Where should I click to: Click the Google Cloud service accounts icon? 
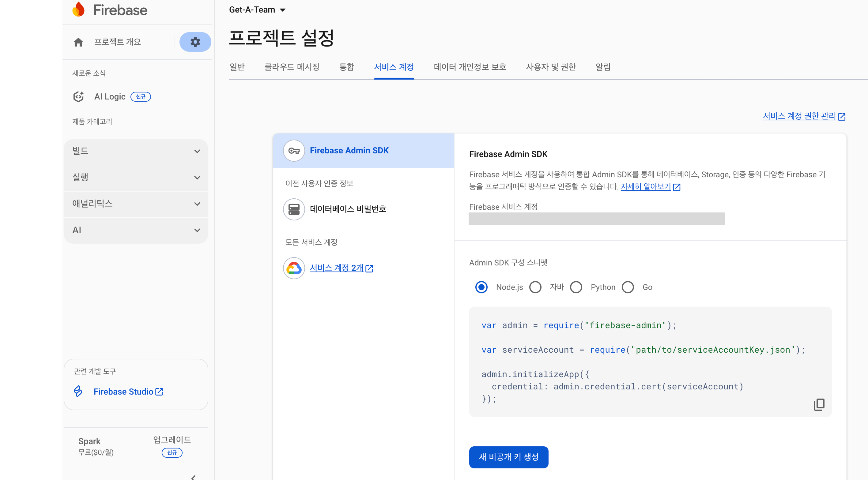pos(294,268)
